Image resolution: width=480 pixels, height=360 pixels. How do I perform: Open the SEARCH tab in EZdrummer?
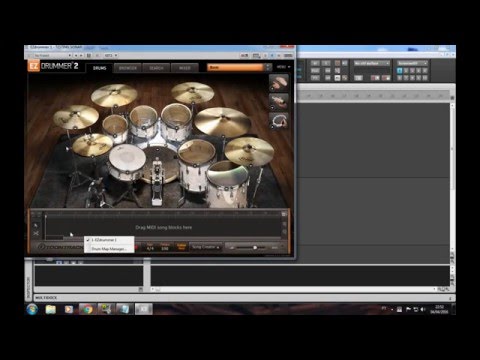(x=156, y=68)
